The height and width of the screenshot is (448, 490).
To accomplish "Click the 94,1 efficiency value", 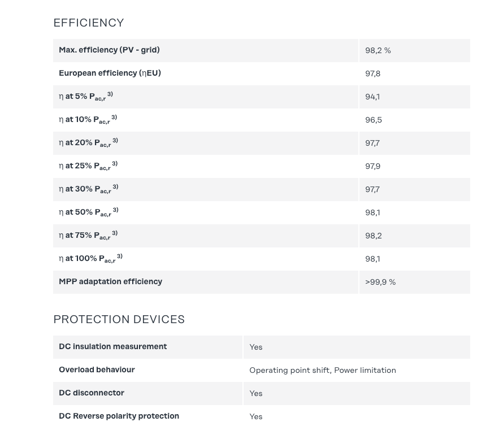I will 372,97.
